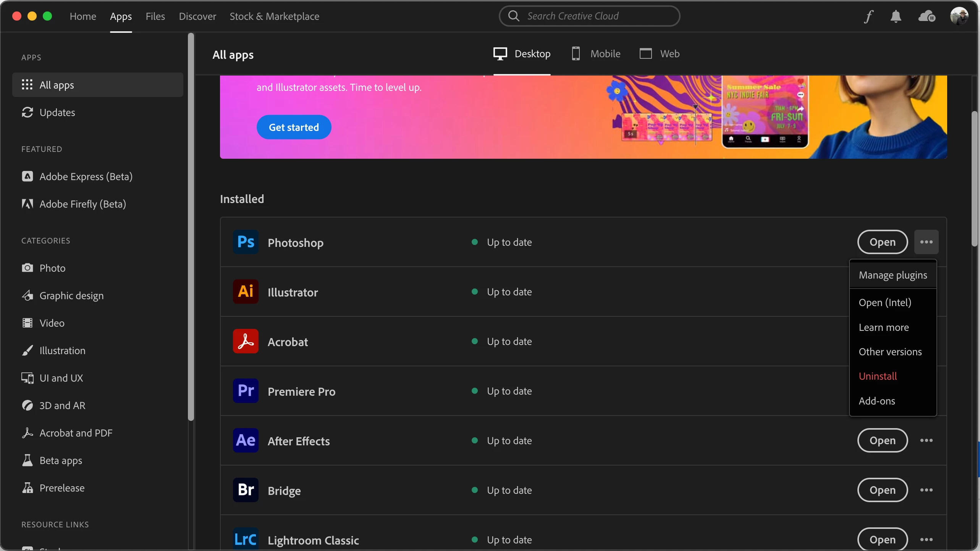980x551 pixels.
Task: Click the Photoshop app icon
Action: 246,242
